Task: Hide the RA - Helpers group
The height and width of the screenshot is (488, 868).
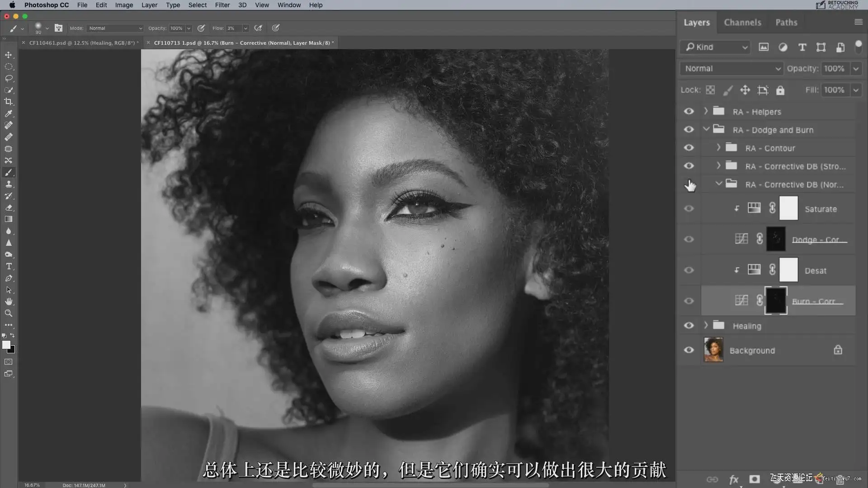Action: (689, 112)
